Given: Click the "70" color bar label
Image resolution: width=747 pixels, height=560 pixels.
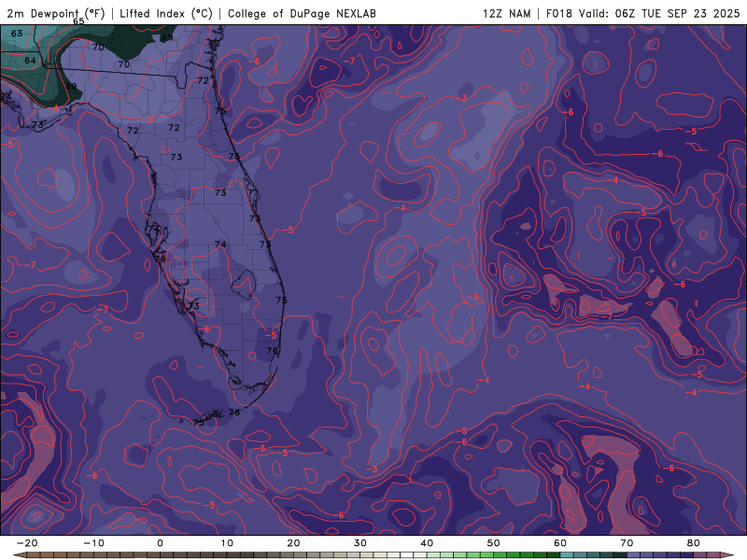Looking at the screenshot, I should click(627, 543).
